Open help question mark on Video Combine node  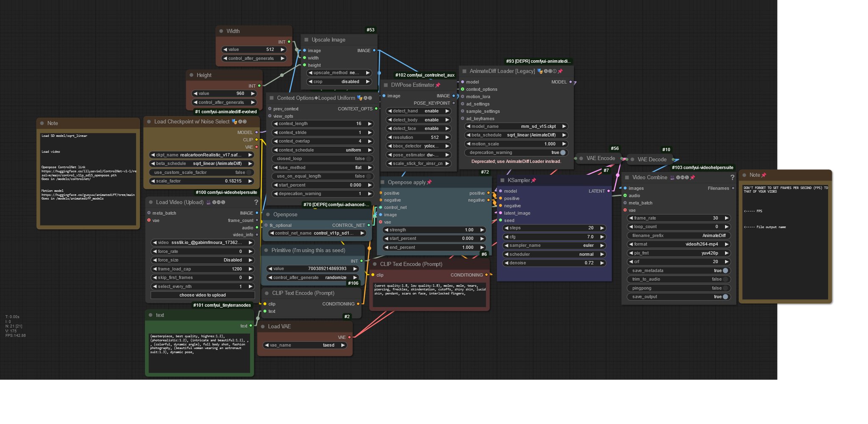732,178
